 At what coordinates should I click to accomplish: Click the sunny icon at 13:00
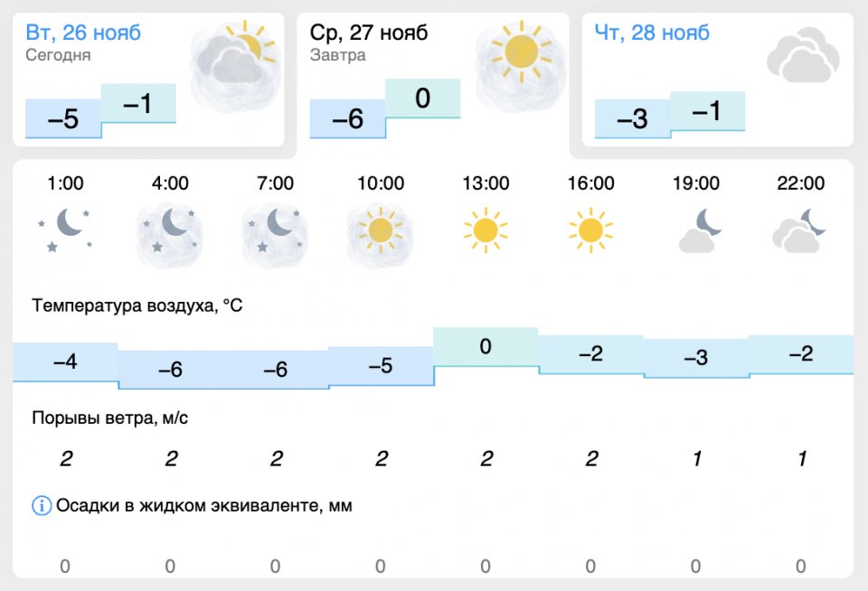point(486,230)
